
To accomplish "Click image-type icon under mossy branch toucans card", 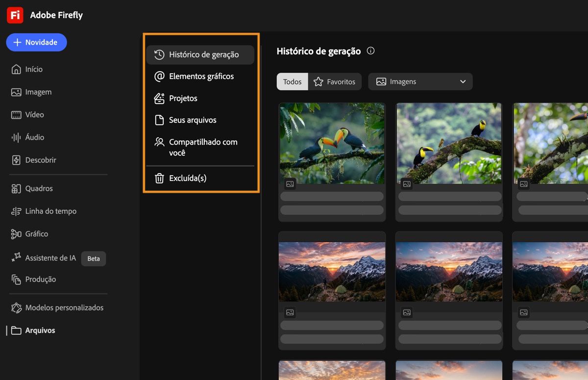I will (x=407, y=184).
